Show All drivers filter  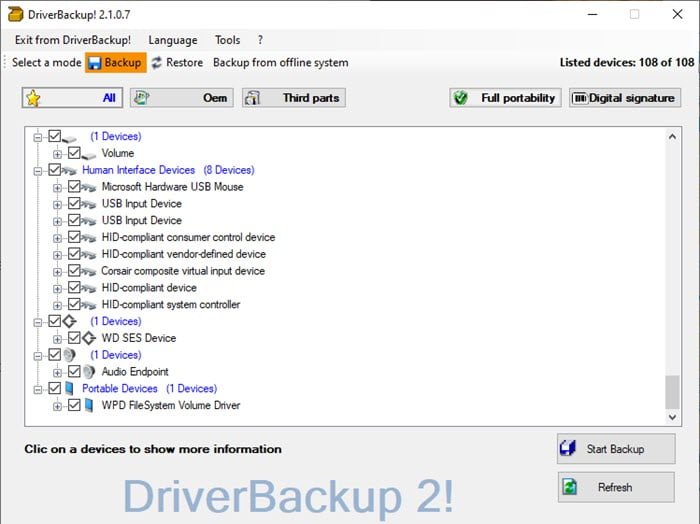[x=72, y=98]
